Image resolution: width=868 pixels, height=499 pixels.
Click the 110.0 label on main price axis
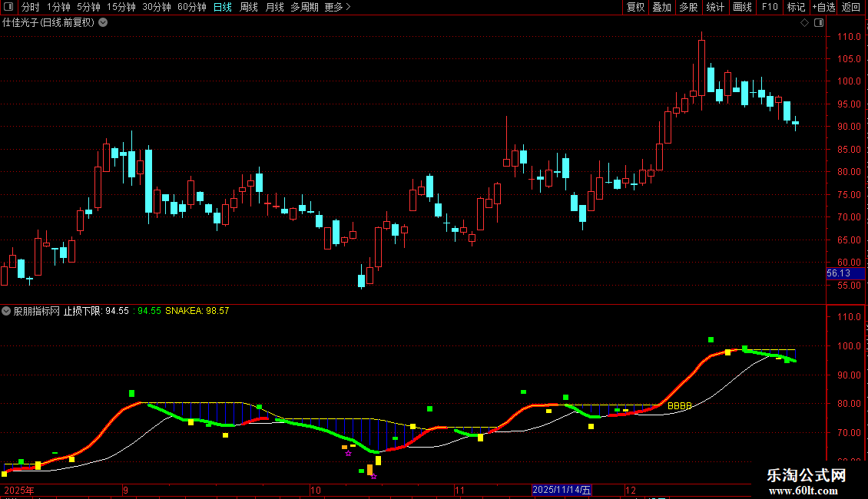[849, 37]
